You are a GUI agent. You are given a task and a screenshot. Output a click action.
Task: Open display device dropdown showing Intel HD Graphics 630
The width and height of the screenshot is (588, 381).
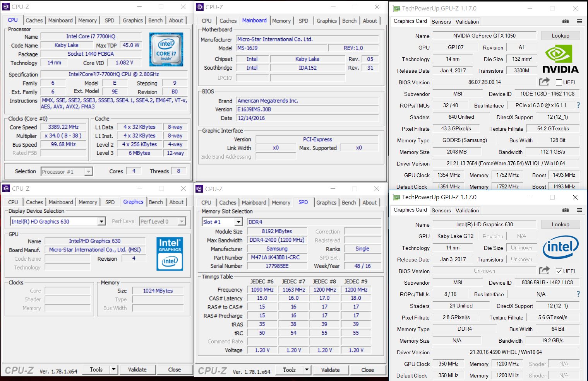coord(58,221)
